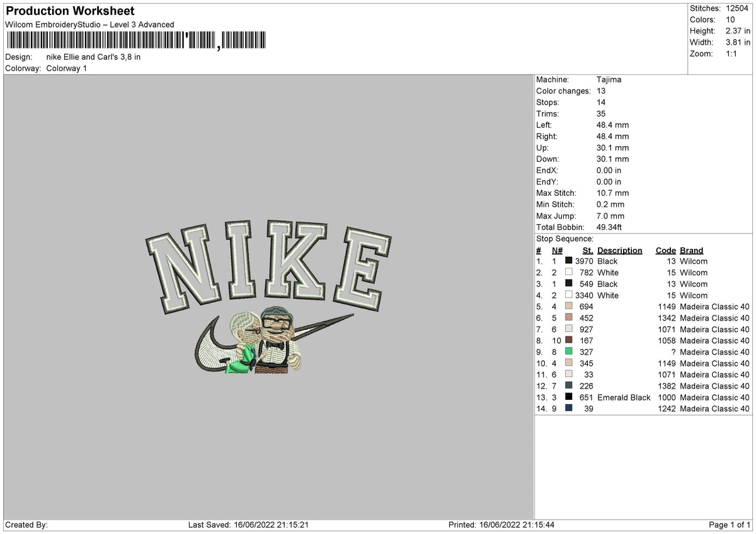Click the barcode under the worksheet title

click(135, 41)
